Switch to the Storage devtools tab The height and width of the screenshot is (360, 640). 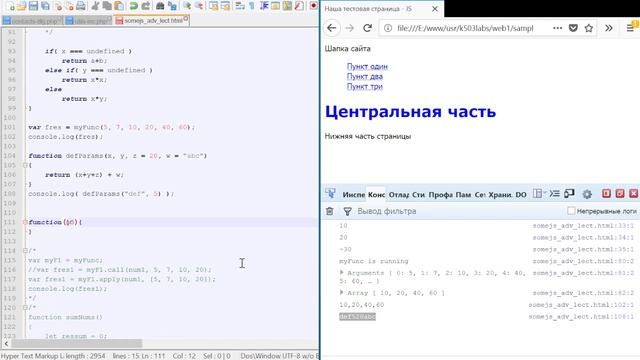click(500, 195)
